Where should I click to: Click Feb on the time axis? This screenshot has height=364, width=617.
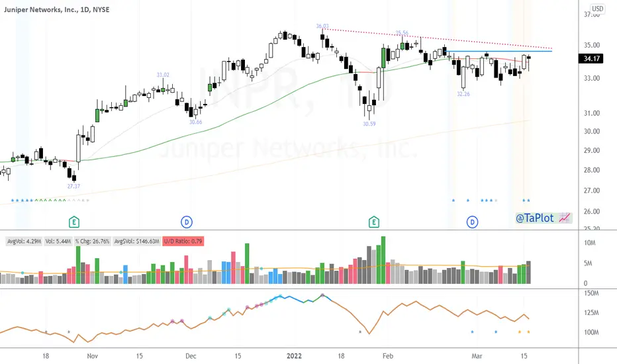(x=387, y=356)
